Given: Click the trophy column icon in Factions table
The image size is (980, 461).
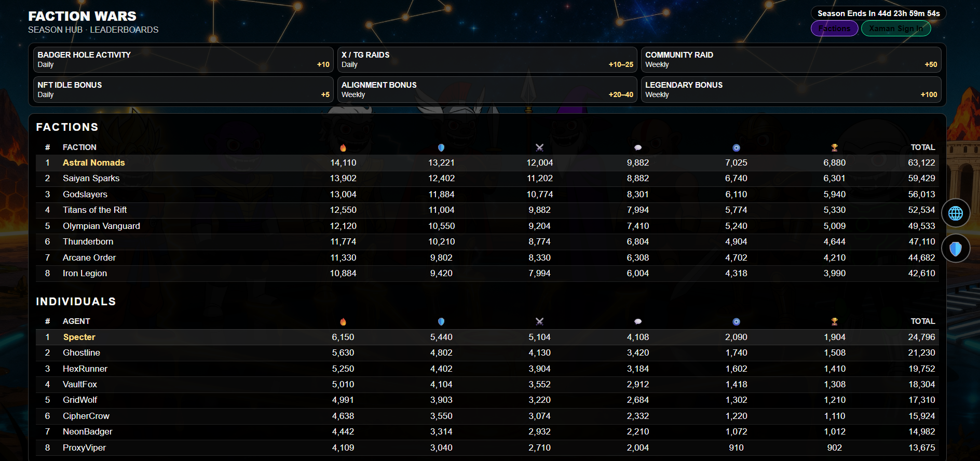Looking at the screenshot, I should tap(834, 148).
